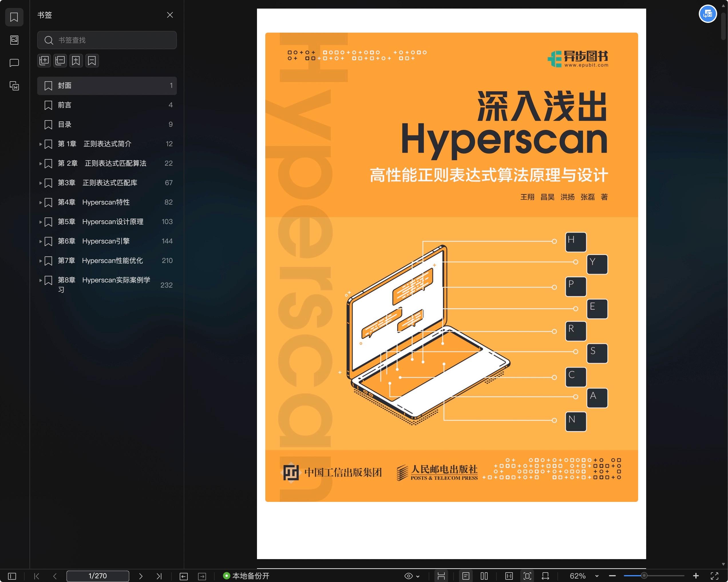The image size is (728, 582).
Task: Click page number 232 of chapter 8
Action: pos(167,285)
